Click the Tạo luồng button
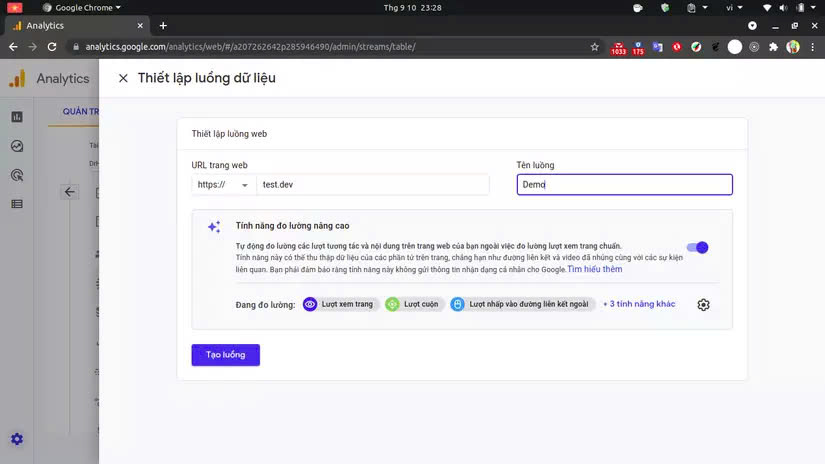Viewport: 825px width, 464px height. tap(226, 355)
